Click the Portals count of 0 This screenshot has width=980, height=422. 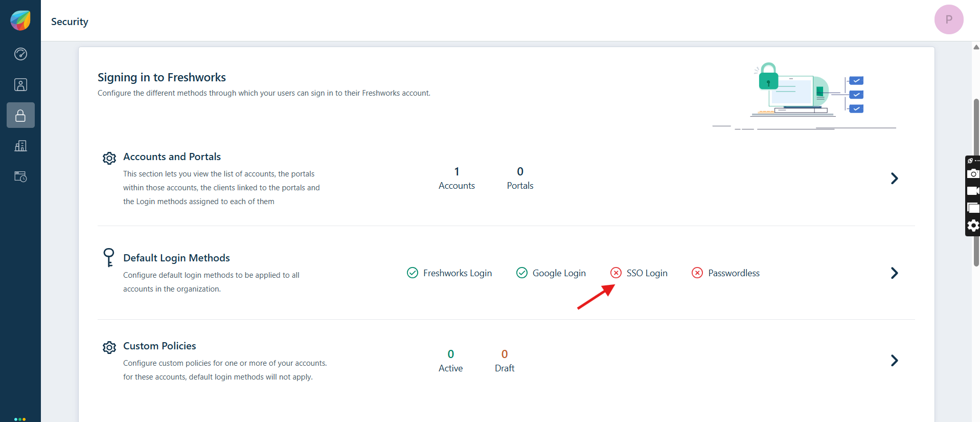click(520, 171)
